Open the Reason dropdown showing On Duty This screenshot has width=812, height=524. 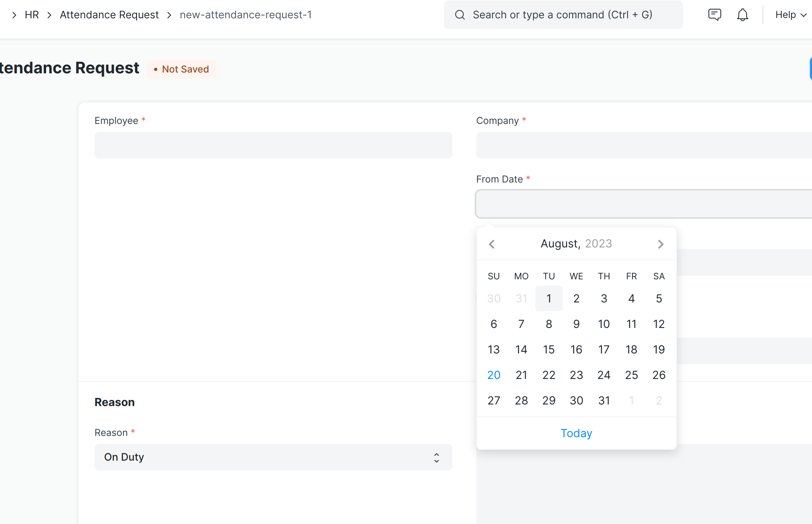(x=273, y=457)
